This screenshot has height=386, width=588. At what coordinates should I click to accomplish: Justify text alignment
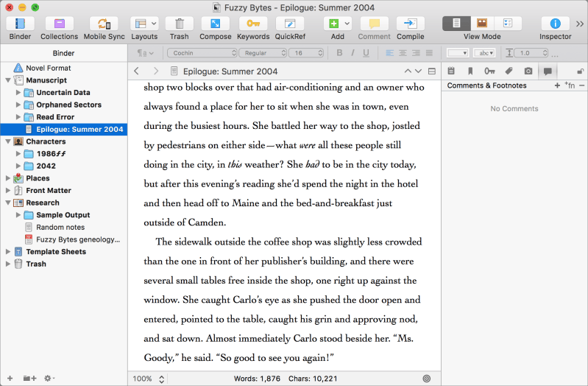(x=429, y=53)
